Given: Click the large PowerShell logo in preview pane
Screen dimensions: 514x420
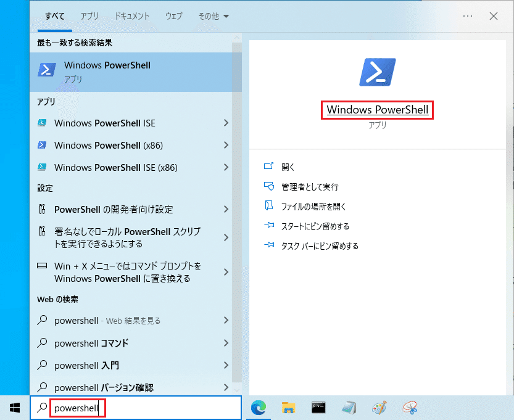Looking at the screenshot, I should click(x=377, y=72).
